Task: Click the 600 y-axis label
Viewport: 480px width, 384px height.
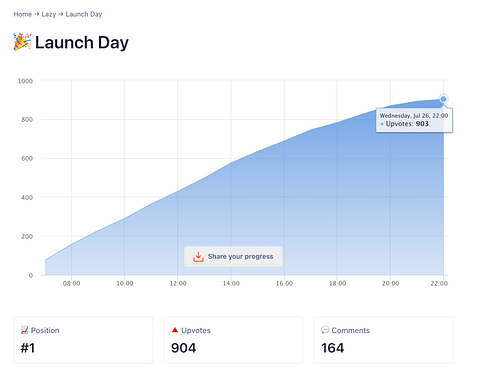Action: (27, 159)
